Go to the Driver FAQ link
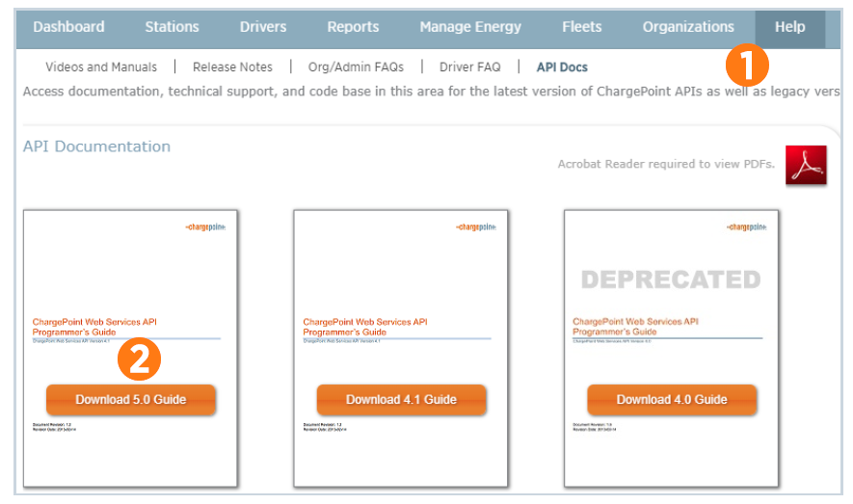 point(469,67)
